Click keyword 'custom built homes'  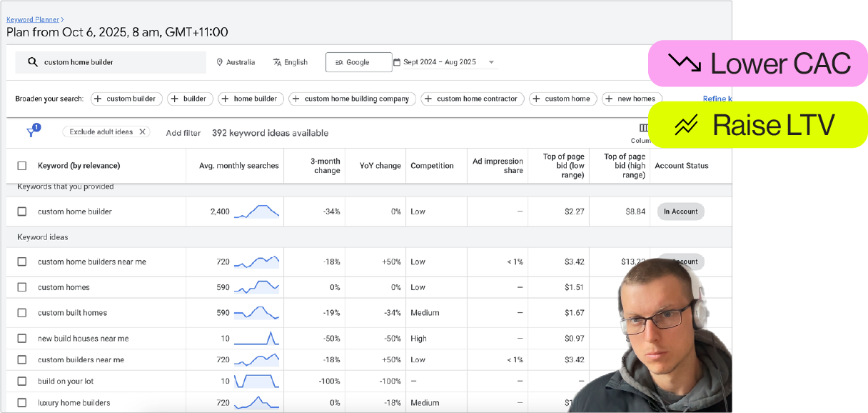pyautogui.click(x=72, y=313)
